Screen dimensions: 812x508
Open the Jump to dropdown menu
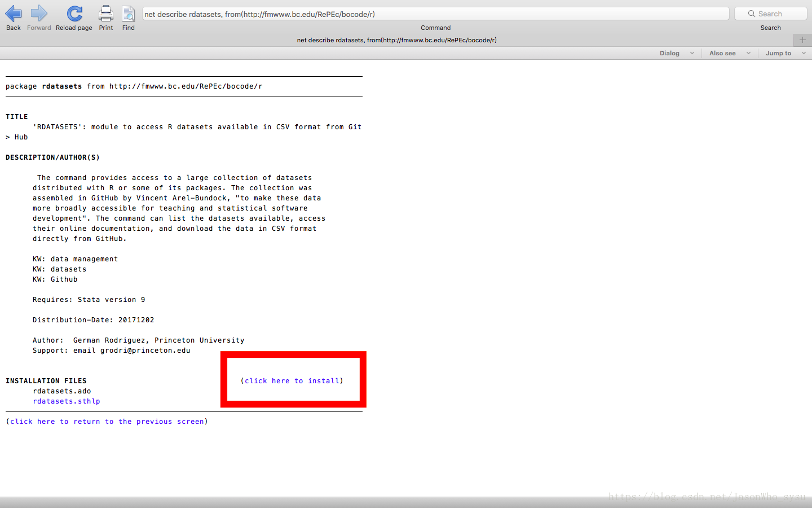785,53
